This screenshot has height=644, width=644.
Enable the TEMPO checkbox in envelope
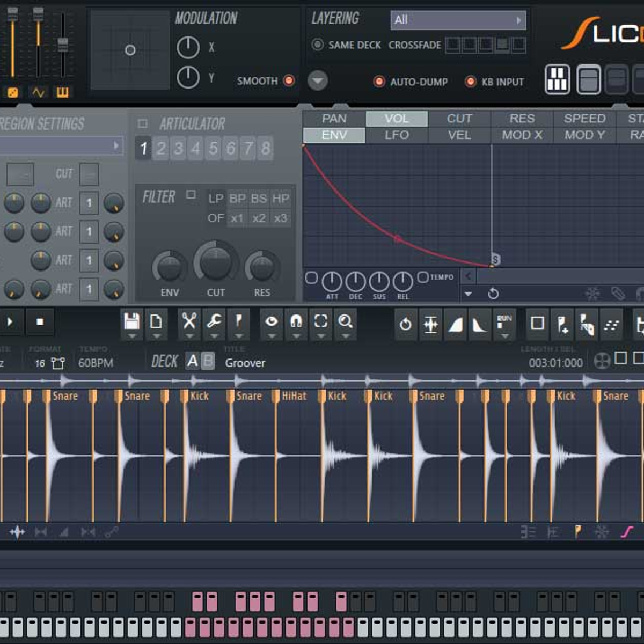click(x=423, y=277)
